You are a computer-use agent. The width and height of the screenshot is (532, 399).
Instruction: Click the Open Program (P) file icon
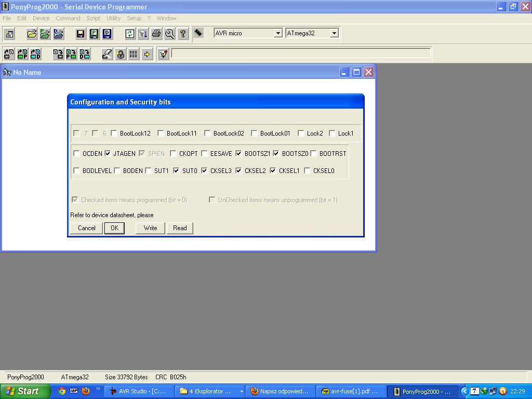[x=45, y=34]
